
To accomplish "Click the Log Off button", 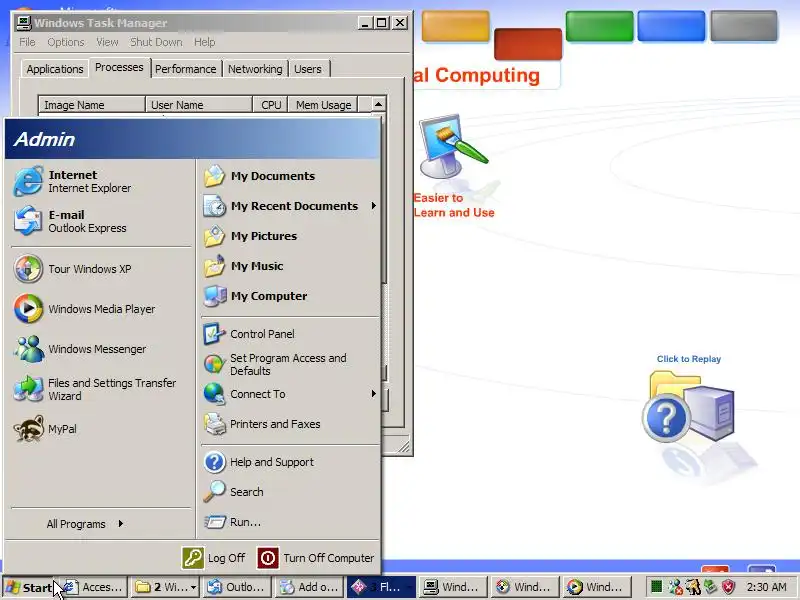I will [x=214, y=558].
